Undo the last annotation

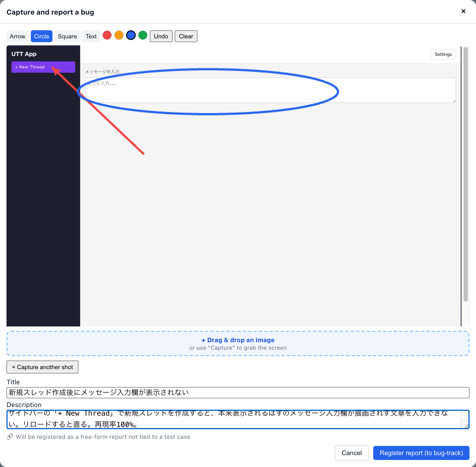point(161,36)
